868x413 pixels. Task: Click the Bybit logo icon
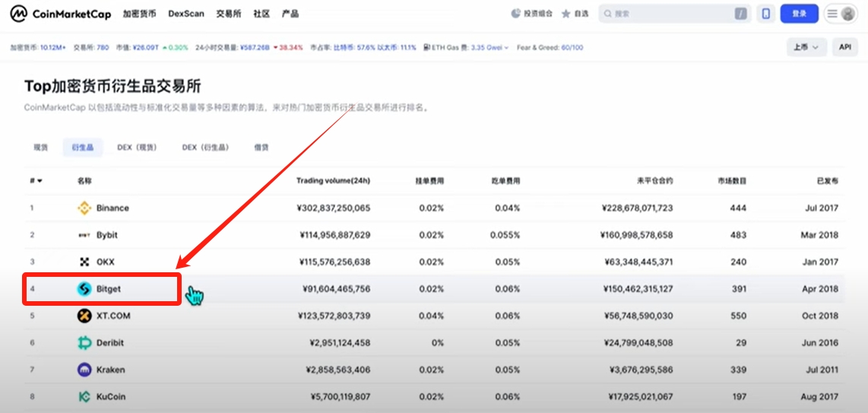click(x=84, y=235)
